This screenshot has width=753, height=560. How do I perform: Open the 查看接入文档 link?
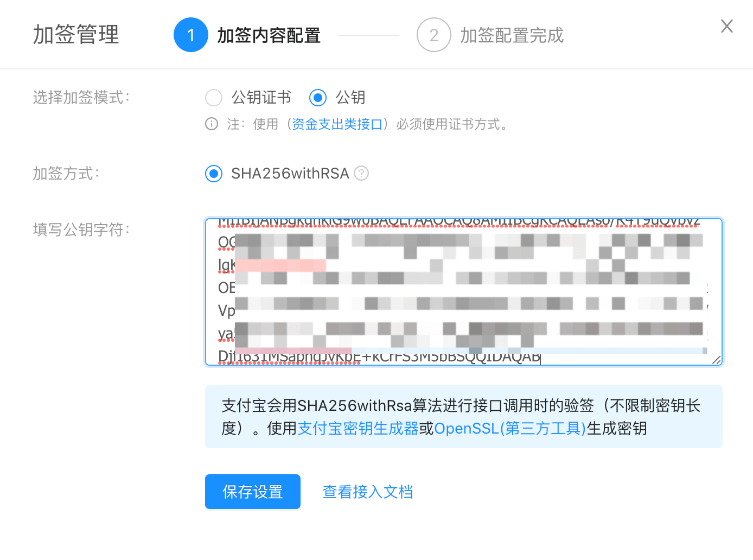click(x=367, y=492)
